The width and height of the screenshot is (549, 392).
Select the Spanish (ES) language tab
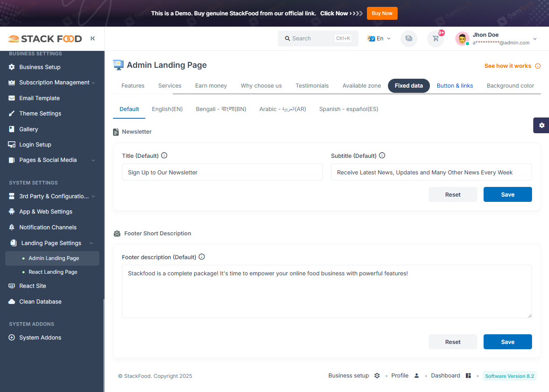349,109
